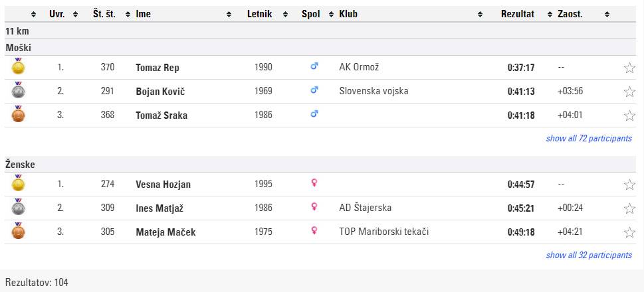Screen dimensions: 644x292
Task: Toggle favorite star for Mateja Maček
Action: tap(629, 232)
